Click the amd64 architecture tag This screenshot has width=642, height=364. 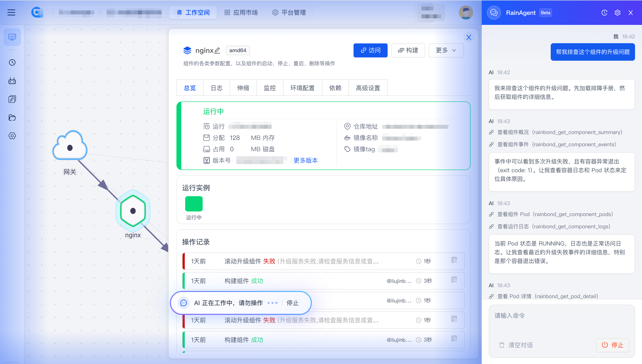point(238,50)
